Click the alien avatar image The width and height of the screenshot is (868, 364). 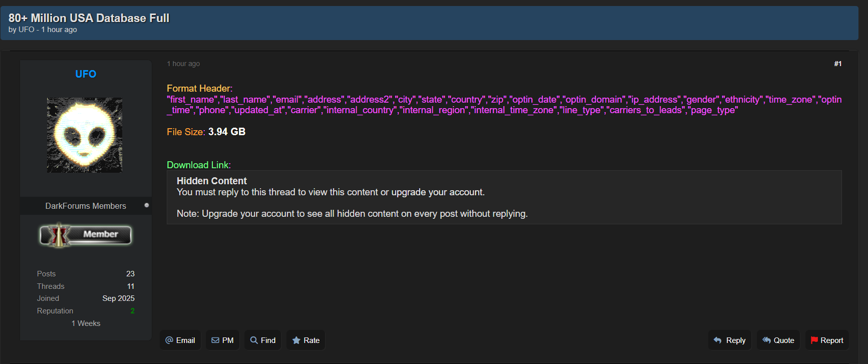coord(85,135)
